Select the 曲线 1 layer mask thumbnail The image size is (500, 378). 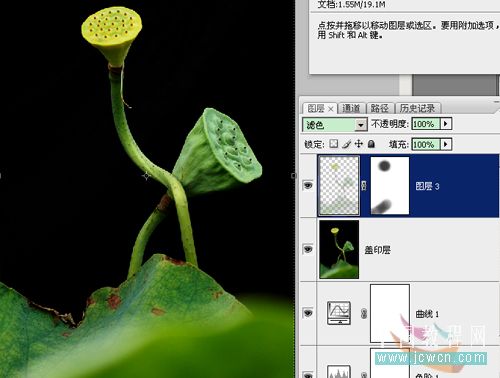coord(390,313)
